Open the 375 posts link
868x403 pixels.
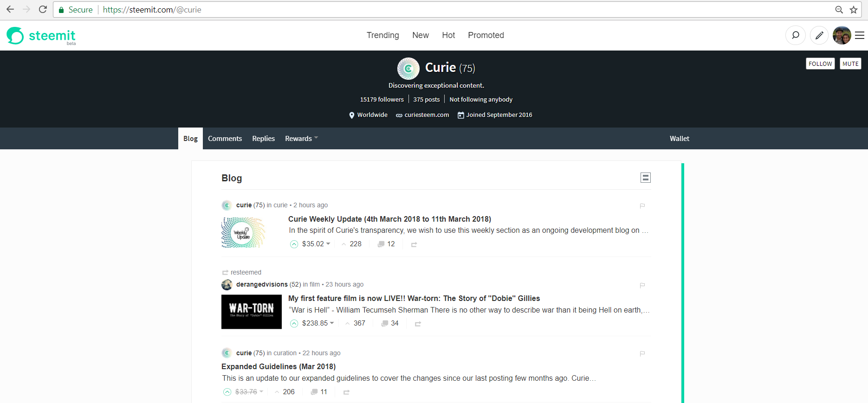(x=427, y=99)
